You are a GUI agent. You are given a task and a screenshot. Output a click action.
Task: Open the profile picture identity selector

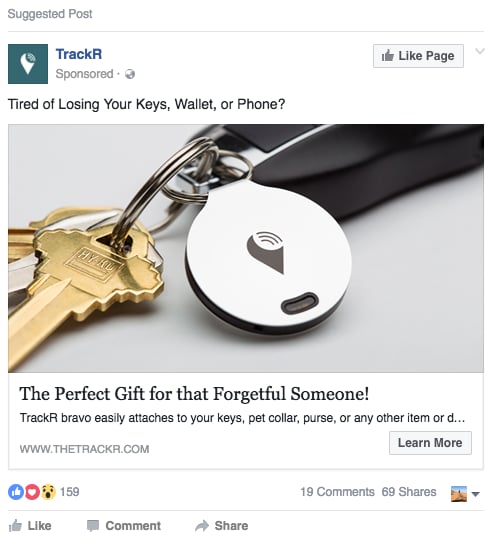(459, 494)
